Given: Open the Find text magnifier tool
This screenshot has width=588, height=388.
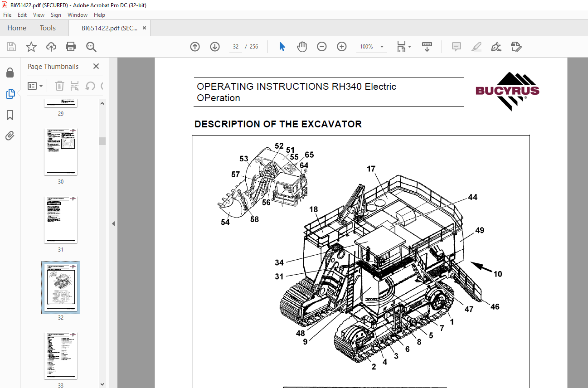Looking at the screenshot, I should (x=92, y=47).
